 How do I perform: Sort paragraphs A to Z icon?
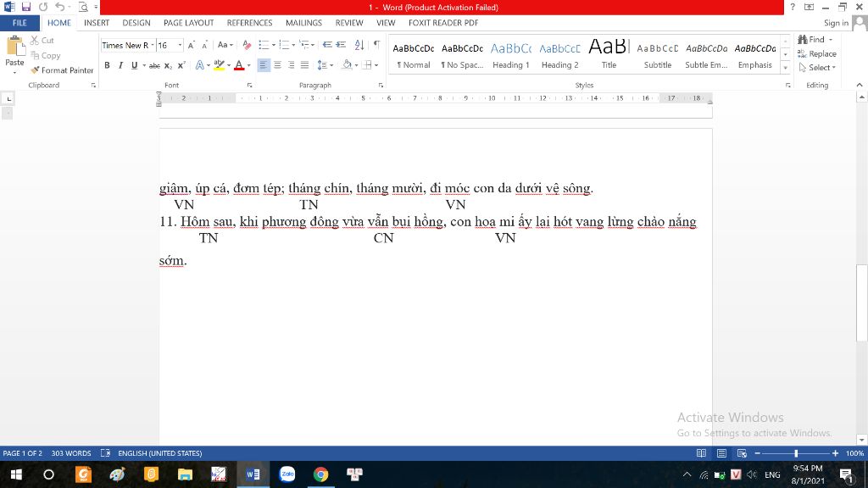(x=359, y=45)
